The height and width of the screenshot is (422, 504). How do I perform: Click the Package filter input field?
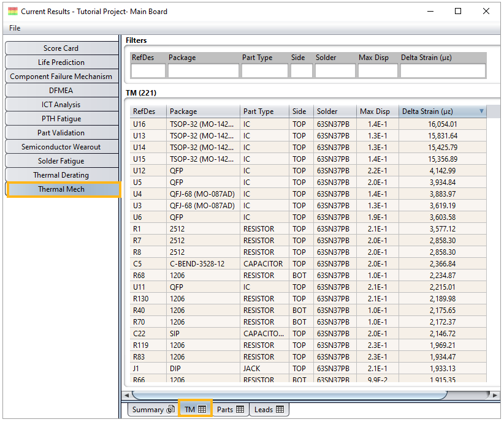[203, 71]
